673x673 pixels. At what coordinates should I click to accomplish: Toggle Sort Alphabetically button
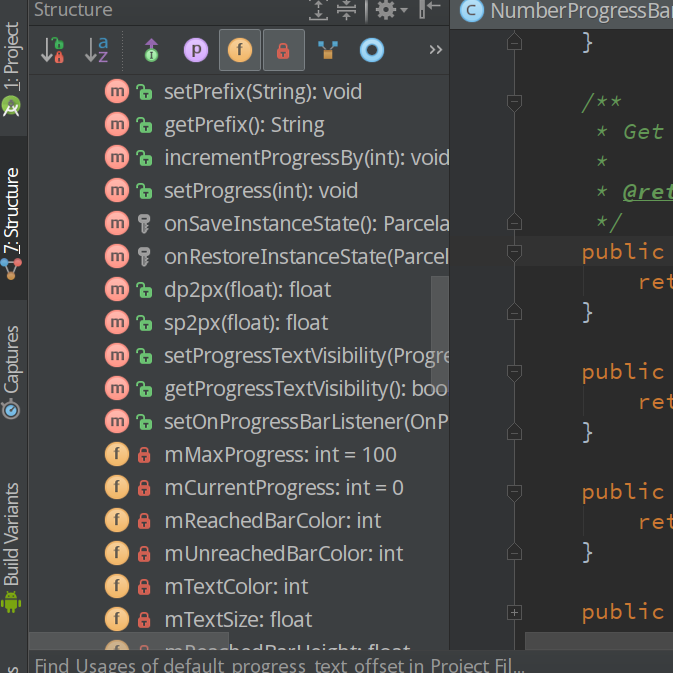(x=97, y=50)
